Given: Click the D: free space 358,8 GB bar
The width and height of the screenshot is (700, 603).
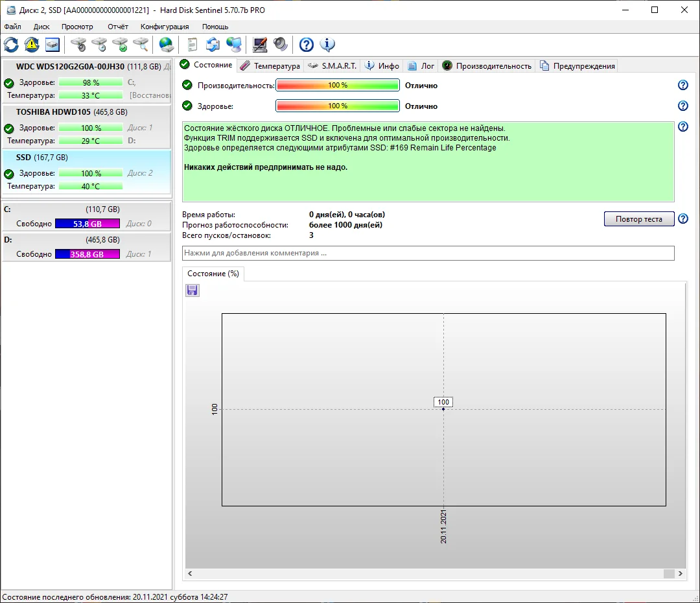Looking at the screenshot, I should coord(87,254).
